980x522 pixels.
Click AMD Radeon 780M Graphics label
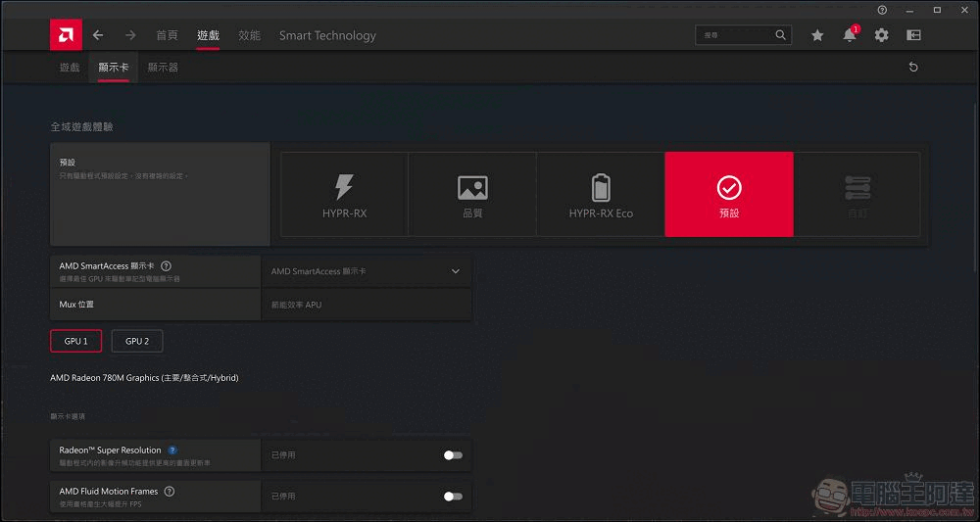144,378
